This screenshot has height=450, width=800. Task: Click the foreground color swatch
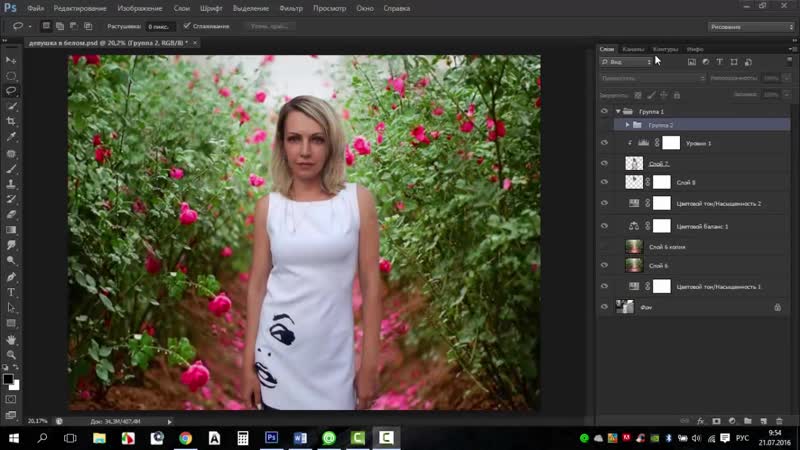coord(9,379)
